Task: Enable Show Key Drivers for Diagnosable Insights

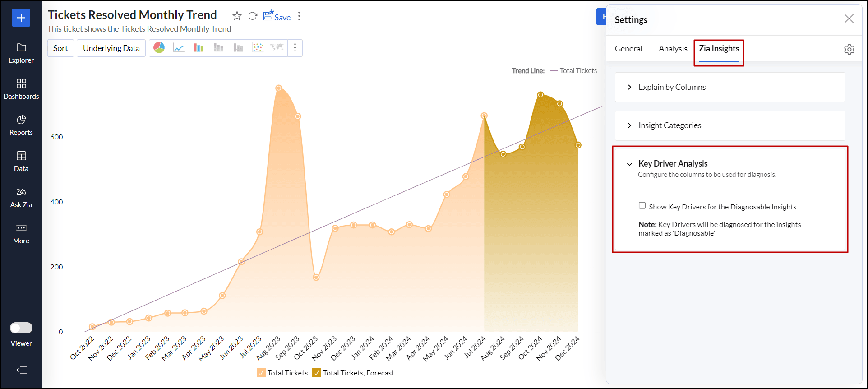Action: tap(642, 206)
